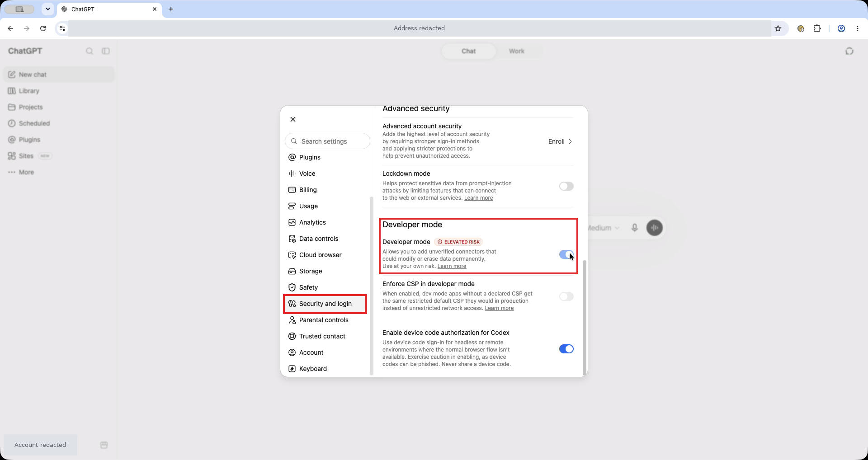Click the Safety shield icon

coord(292,287)
